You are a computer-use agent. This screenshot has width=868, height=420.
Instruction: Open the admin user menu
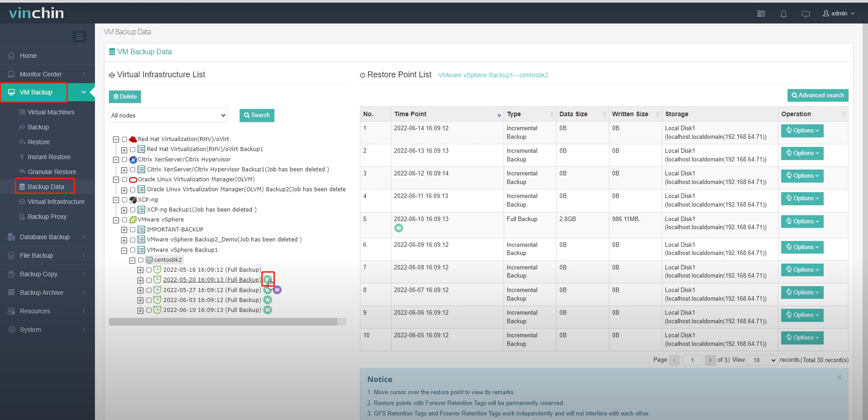coord(839,14)
